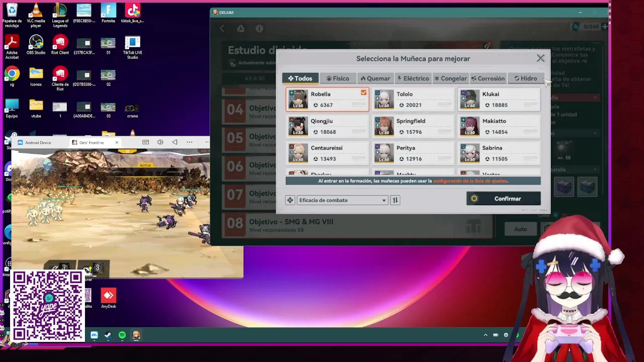
Task: Select the doll Klukai
Action: (x=499, y=99)
